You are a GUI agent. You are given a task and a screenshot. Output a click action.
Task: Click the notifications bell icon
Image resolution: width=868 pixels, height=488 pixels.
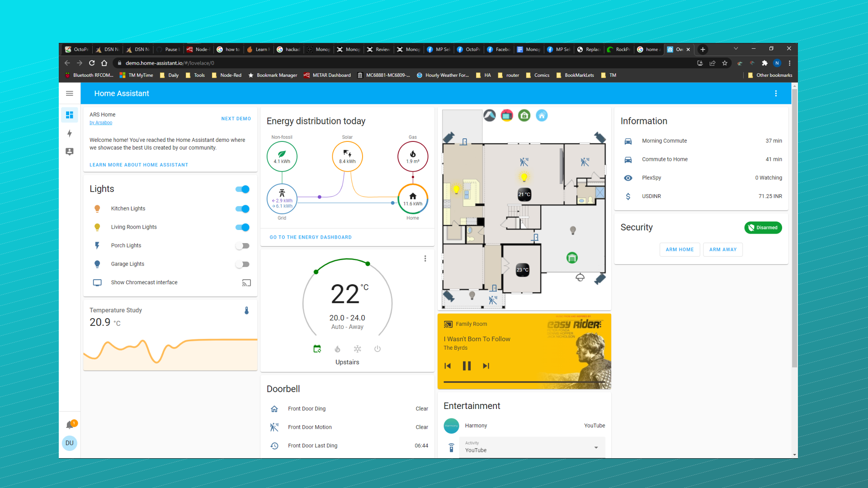(70, 425)
